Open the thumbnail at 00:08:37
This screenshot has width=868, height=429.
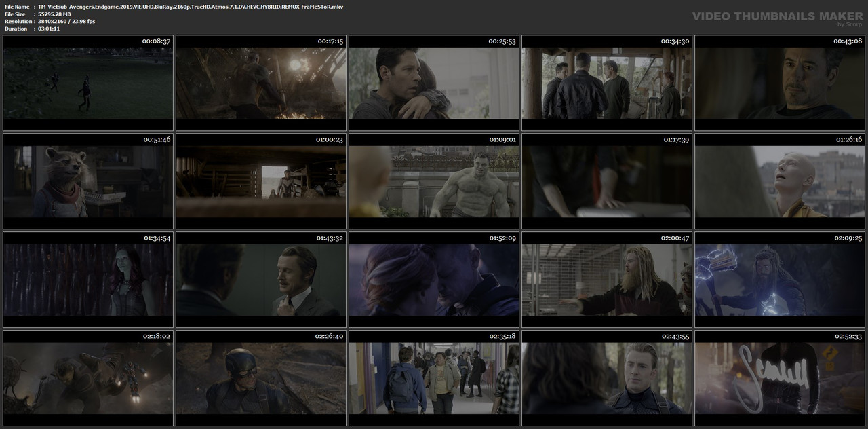(x=88, y=83)
